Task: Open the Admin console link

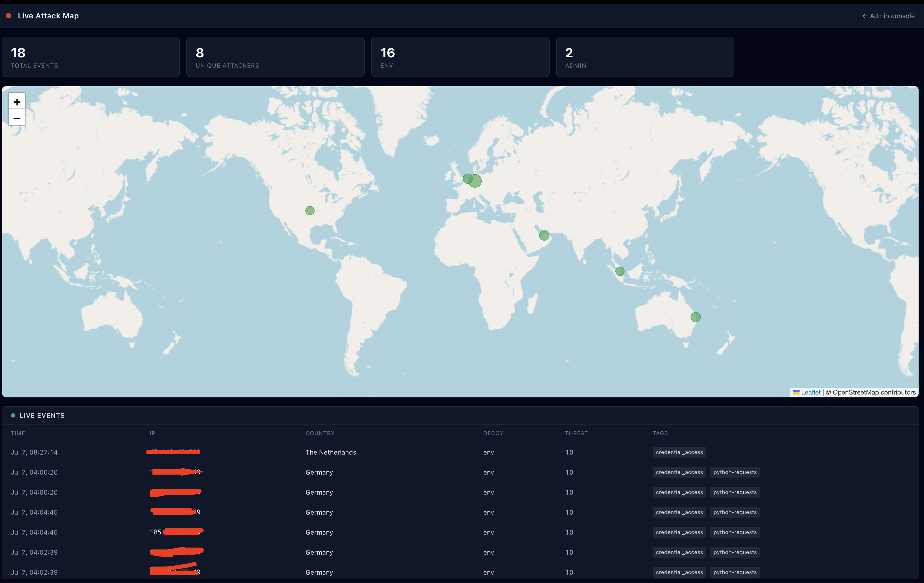Action: point(888,16)
